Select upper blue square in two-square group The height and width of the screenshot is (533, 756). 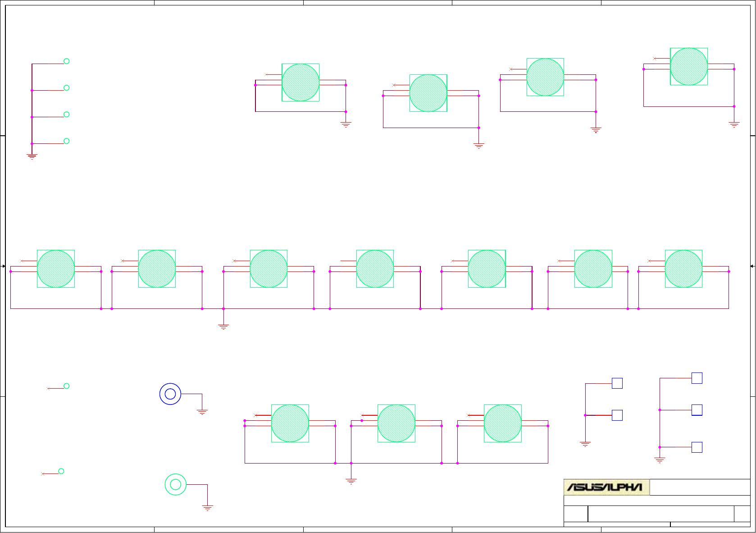[x=617, y=383]
